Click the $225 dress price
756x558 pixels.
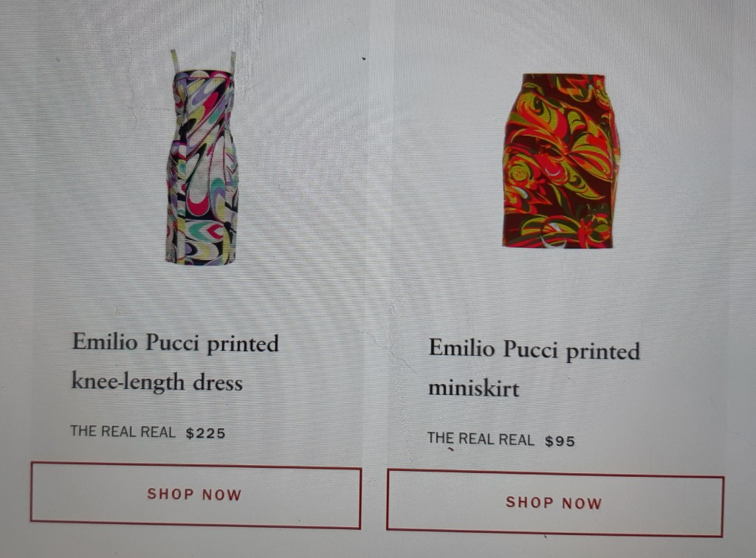coord(206,433)
